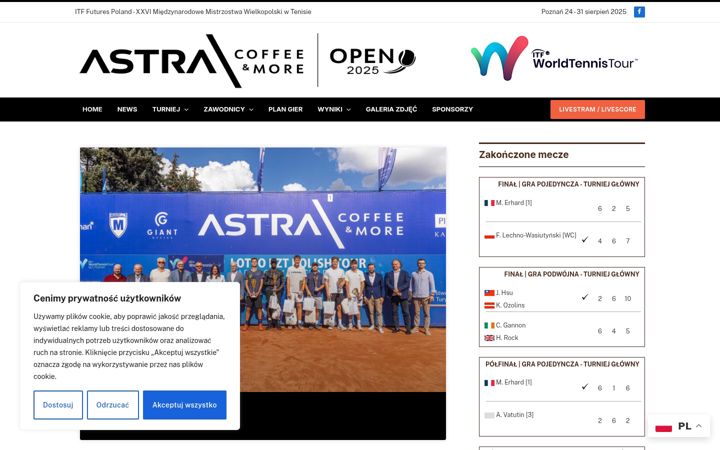Click the Taiwan flag beside J. Hsu
This screenshot has width=720, height=450.
489,293
